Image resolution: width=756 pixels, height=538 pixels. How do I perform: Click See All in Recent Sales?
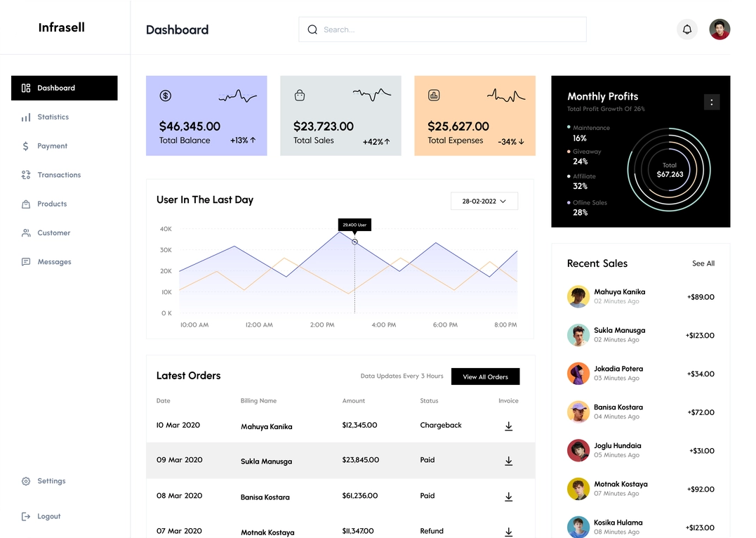tap(703, 263)
